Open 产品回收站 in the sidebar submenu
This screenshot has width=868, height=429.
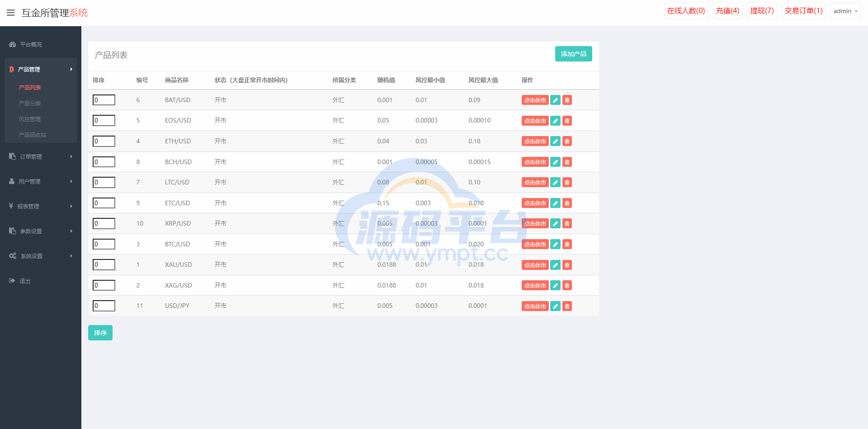coord(33,135)
